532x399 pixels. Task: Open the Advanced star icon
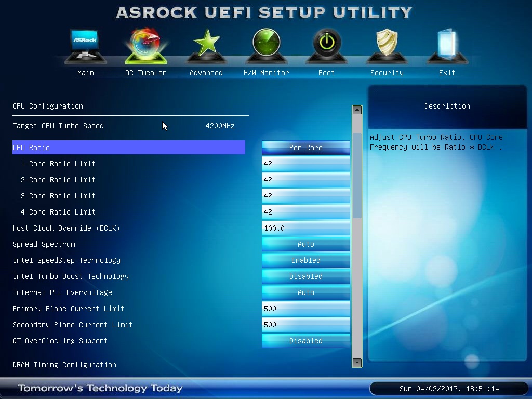[x=206, y=46]
